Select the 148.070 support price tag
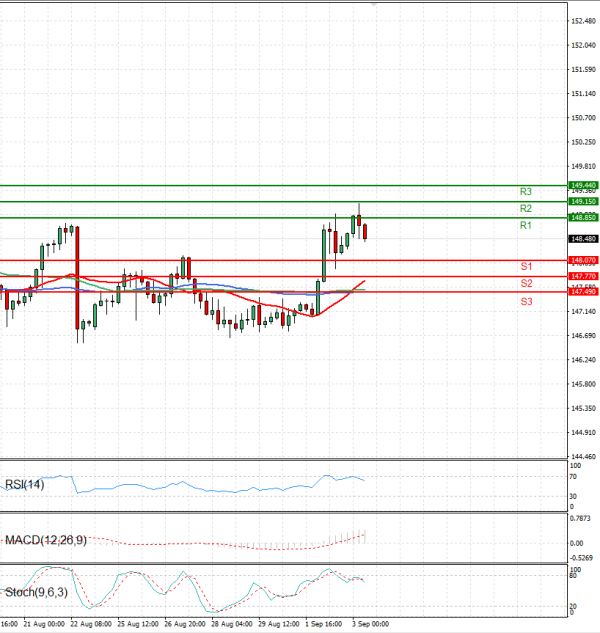Viewport: 600px width, 633px height. (x=583, y=260)
